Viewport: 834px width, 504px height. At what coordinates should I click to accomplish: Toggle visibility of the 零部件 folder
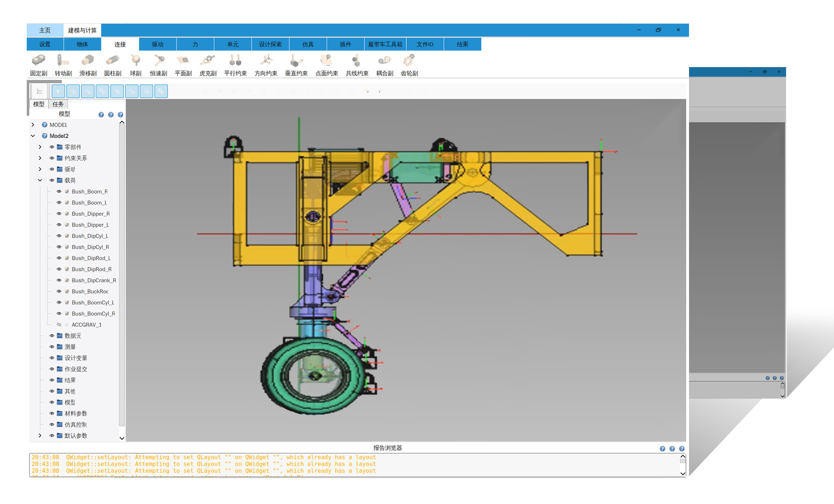pos(52,147)
